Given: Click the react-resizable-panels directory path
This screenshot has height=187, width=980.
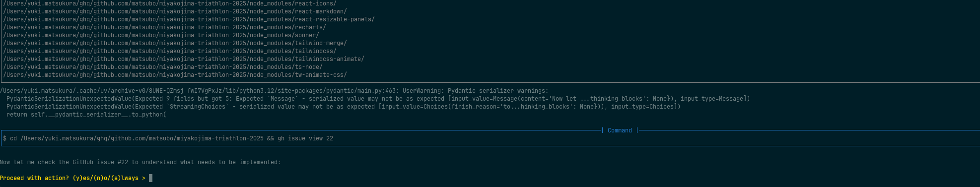Looking at the screenshot, I should pyautogui.click(x=189, y=19).
